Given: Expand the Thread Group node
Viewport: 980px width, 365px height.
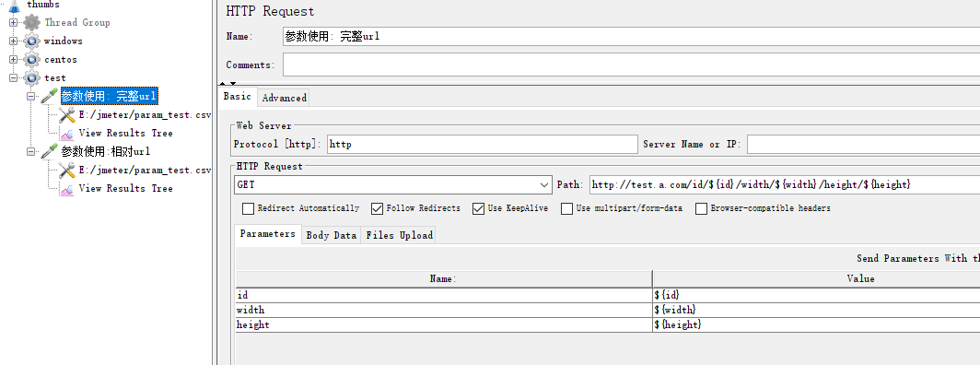Looking at the screenshot, I should (x=13, y=22).
